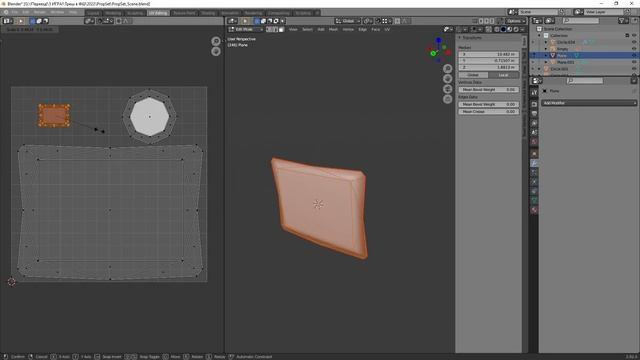Open the View Layer properties tab icon
Screen dimensions: 640x360
(x=534, y=123)
